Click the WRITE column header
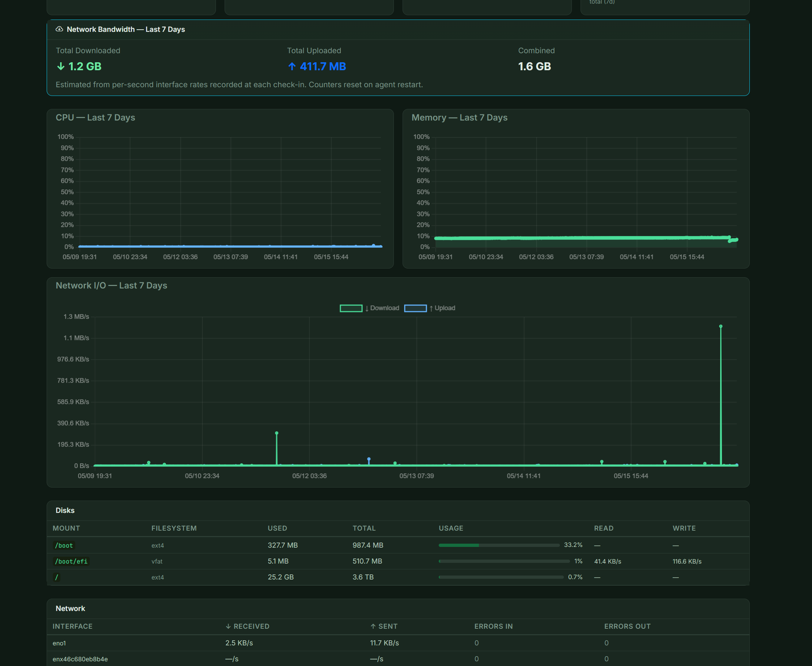Screen dimensions: 812x666 click(x=684, y=528)
